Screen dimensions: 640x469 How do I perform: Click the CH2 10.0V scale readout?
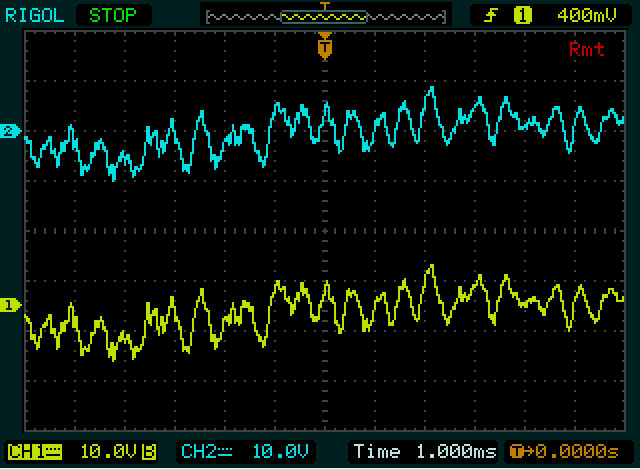[280, 452]
